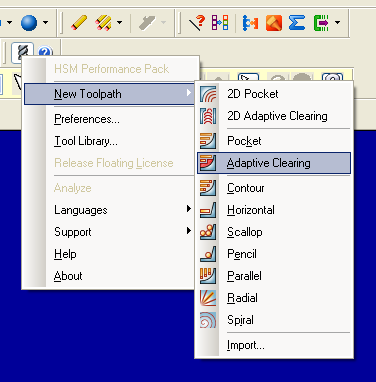Click the 2D Pocket icon

pos(208,94)
